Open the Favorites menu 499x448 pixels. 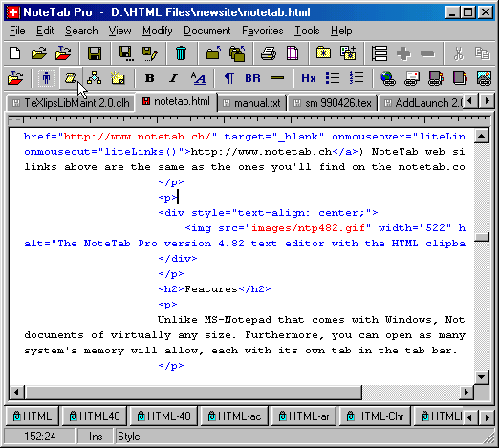[x=263, y=31]
